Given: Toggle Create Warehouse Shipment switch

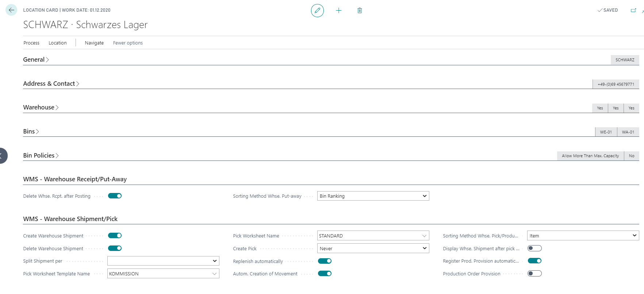Looking at the screenshot, I should [115, 236].
